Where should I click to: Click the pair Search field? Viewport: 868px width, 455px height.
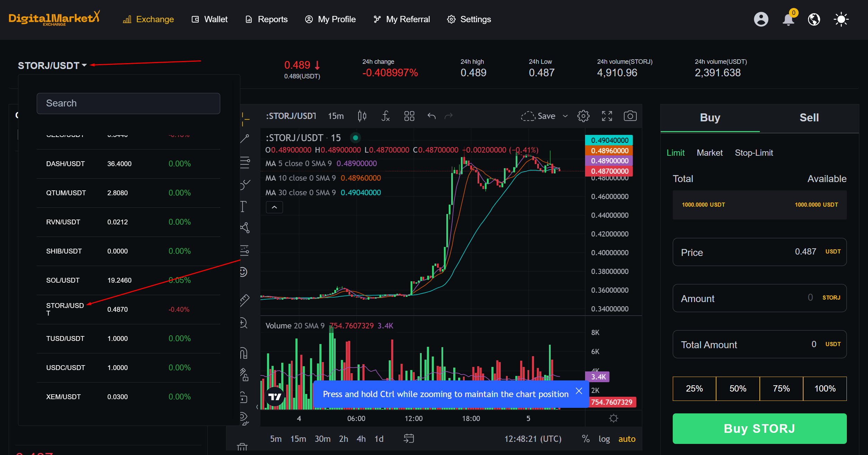128,103
